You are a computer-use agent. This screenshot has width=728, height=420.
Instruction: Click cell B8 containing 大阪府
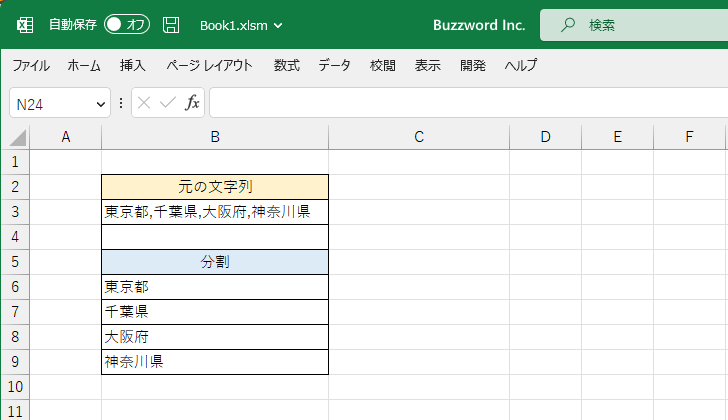pyautogui.click(x=215, y=337)
